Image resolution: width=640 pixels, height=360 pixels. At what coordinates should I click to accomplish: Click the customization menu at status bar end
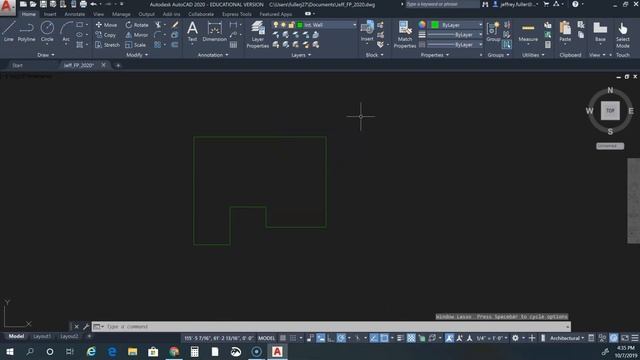tap(635, 338)
